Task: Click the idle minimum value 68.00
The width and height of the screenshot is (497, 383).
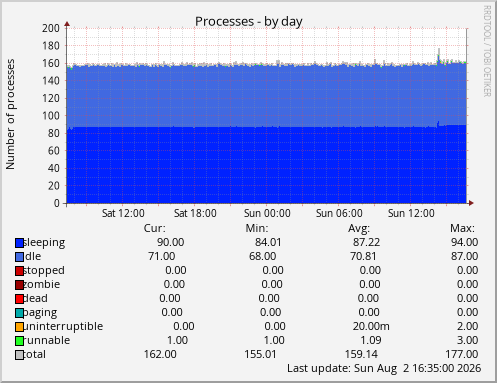Action: pyautogui.click(x=262, y=256)
